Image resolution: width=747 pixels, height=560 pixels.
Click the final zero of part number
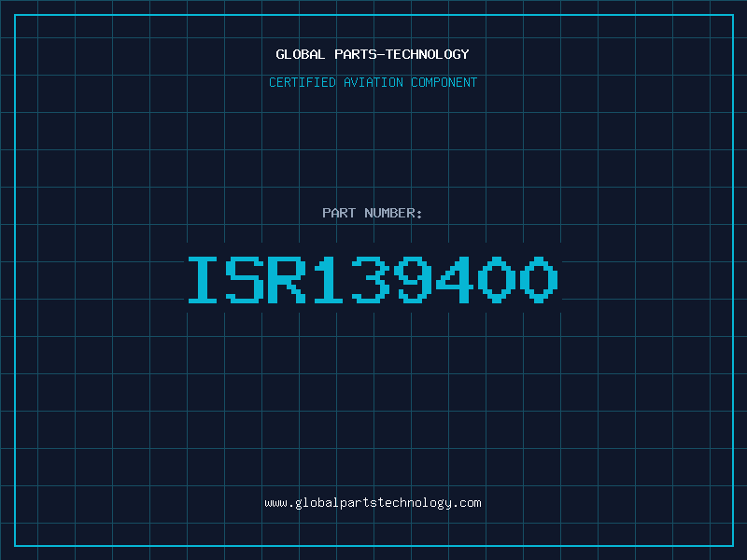539,279
